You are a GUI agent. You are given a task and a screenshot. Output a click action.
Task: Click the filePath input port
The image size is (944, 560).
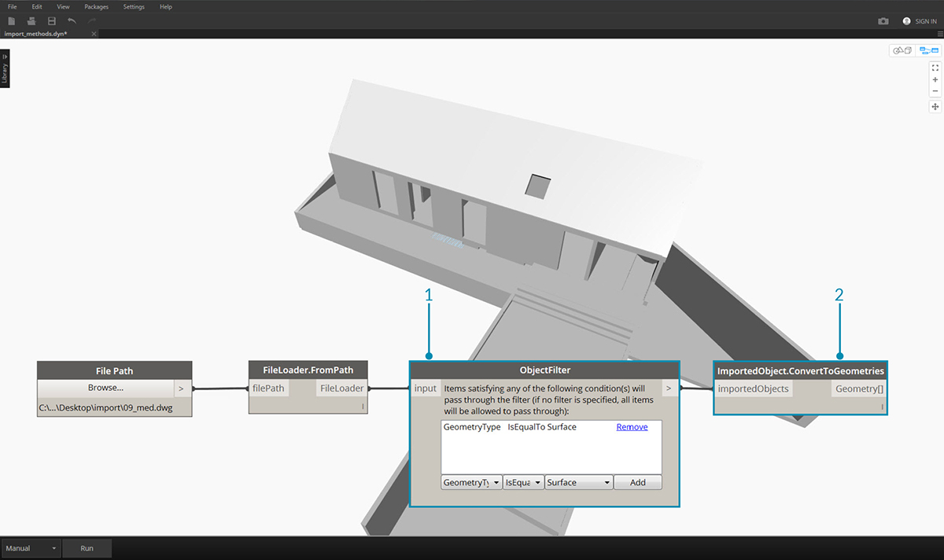tap(268, 388)
